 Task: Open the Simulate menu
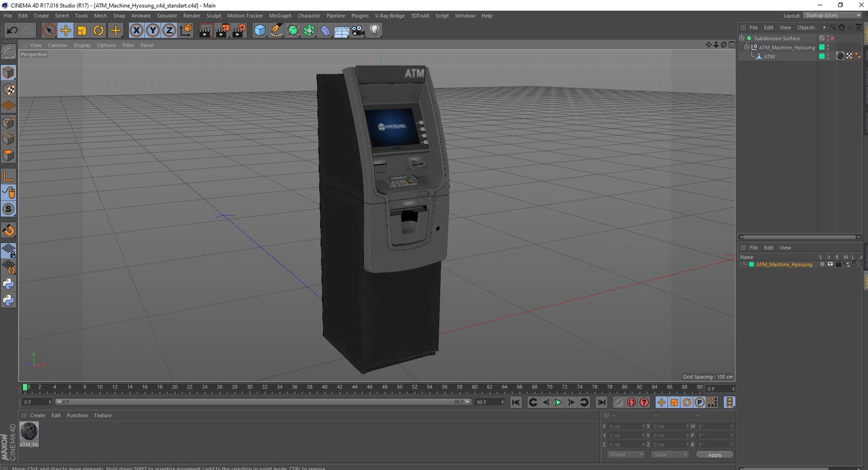coord(167,15)
